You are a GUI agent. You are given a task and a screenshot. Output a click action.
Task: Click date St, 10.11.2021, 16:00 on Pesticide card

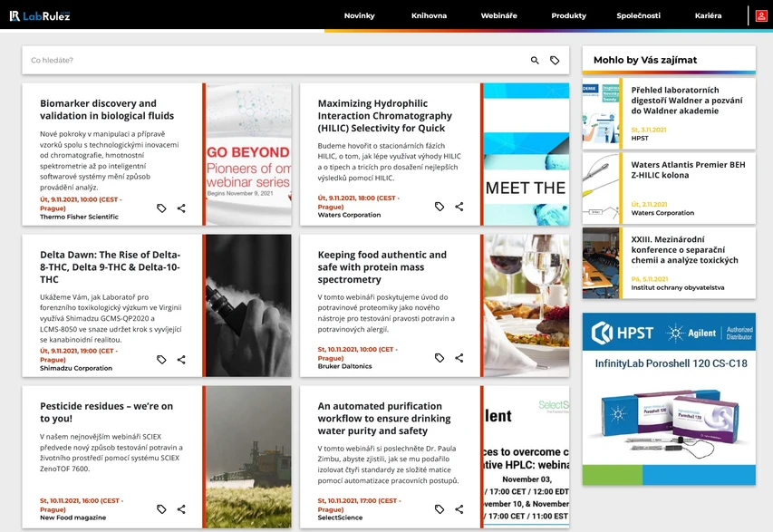pyautogui.click(x=82, y=505)
